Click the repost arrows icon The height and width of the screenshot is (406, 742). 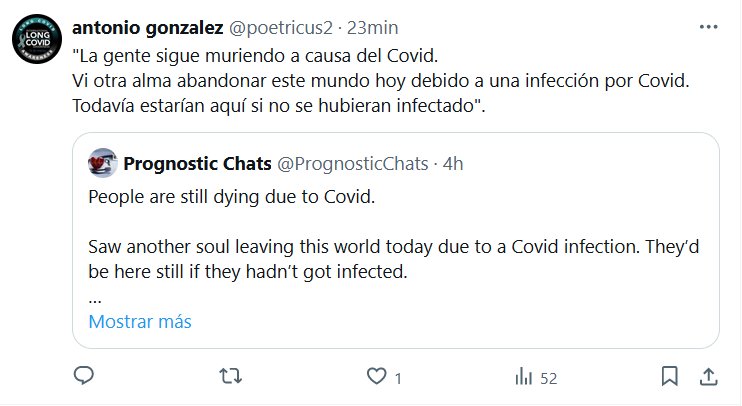pyautogui.click(x=230, y=377)
